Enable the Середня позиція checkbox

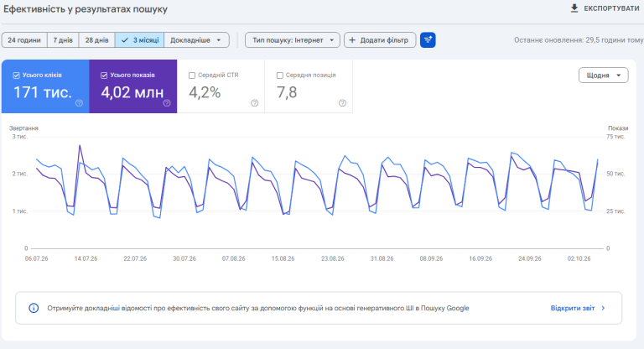point(280,76)
